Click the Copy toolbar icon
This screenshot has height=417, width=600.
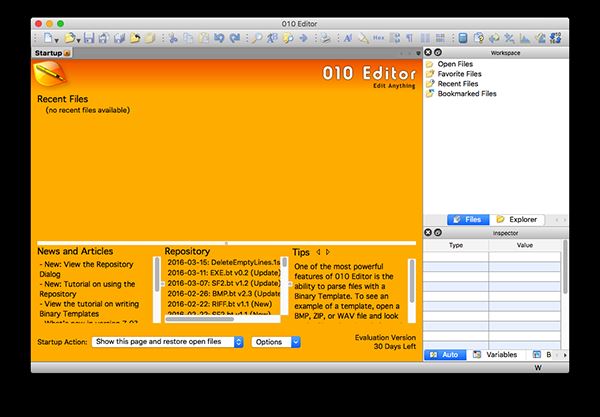[x=188, y=38]
